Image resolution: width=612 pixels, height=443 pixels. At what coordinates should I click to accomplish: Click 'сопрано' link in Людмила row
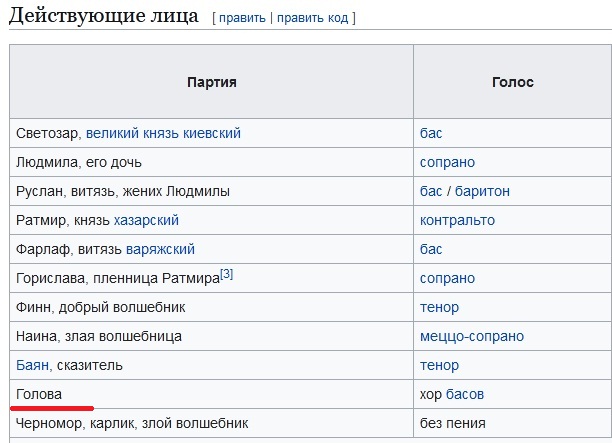pyautogui.click(x=447, y=162)
